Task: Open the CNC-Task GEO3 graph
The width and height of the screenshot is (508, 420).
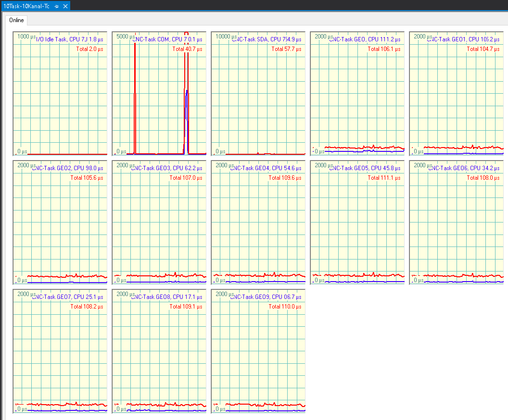Action: pyautogui.click(x=159, y=222)
